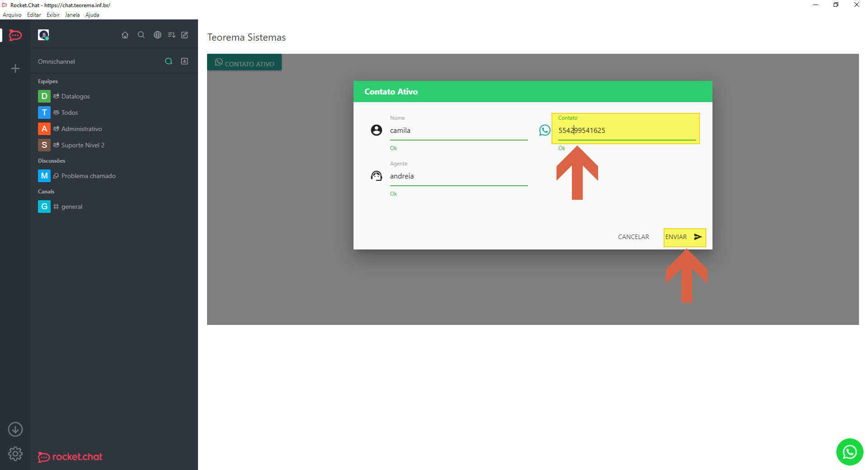Click the M avatar of Problema chamado
Image resolution: width=868 pixels, height=470 pixels.
[x=44, y=176]
